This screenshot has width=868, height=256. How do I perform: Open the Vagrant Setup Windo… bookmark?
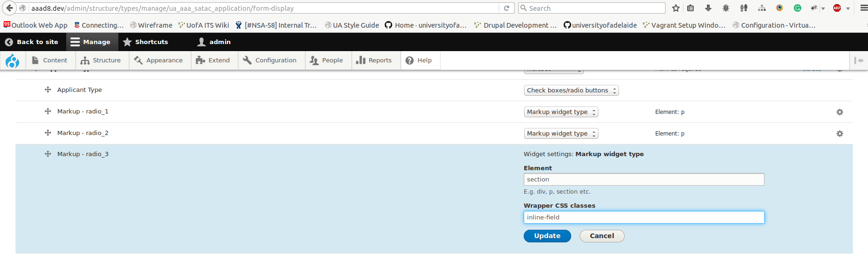pyautogui.click(x=684, y=25)
